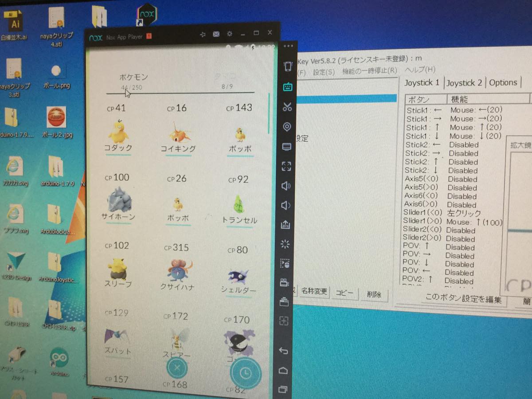Open Nox settings gear in title bar
Viewport: 532px width, 399px height.
click(229, 34)
